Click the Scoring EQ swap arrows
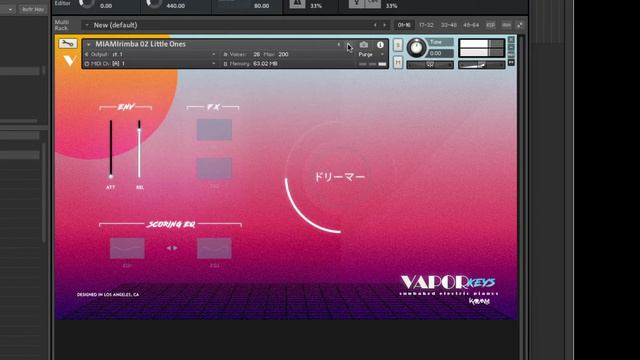 point(172,248)
